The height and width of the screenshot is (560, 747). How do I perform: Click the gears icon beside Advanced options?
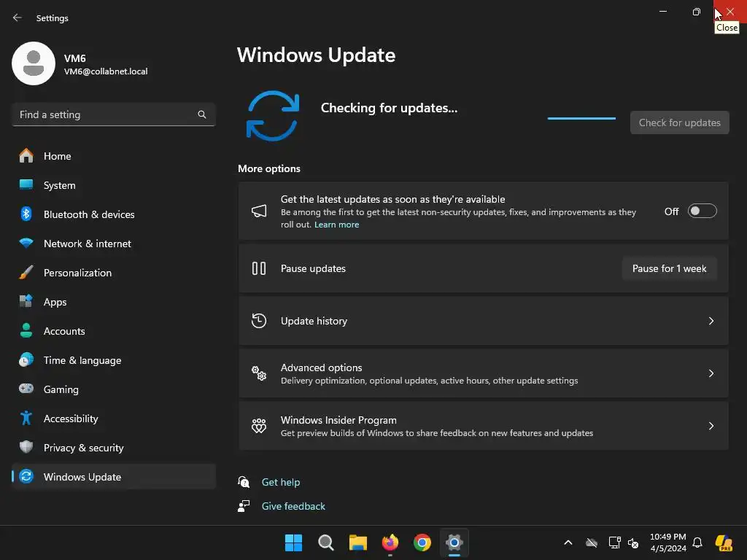pyautogui.click(x=259, y=373)
